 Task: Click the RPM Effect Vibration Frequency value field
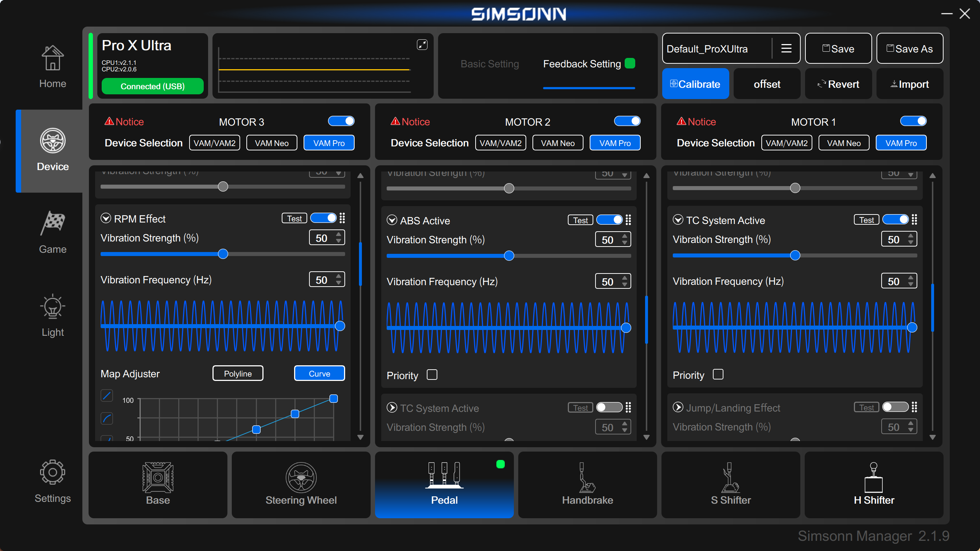[327, 279]
